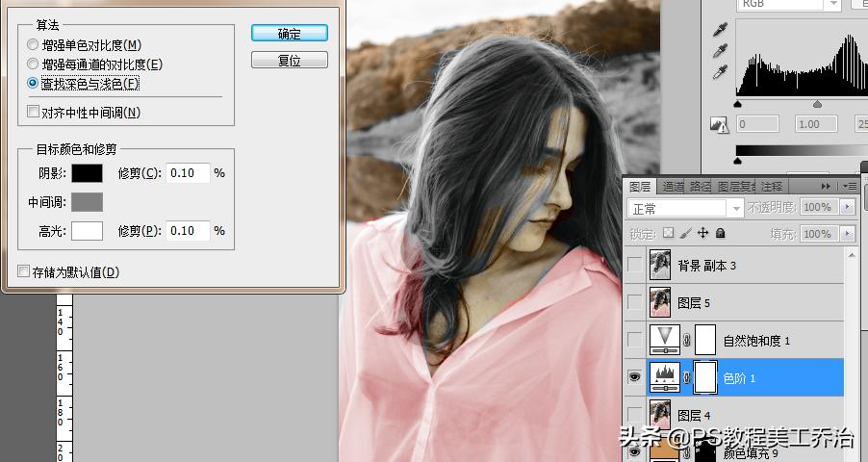Switch to the 路径 tab
The image size is (868, 462).
pyautogui.click(x=701, y=187)
